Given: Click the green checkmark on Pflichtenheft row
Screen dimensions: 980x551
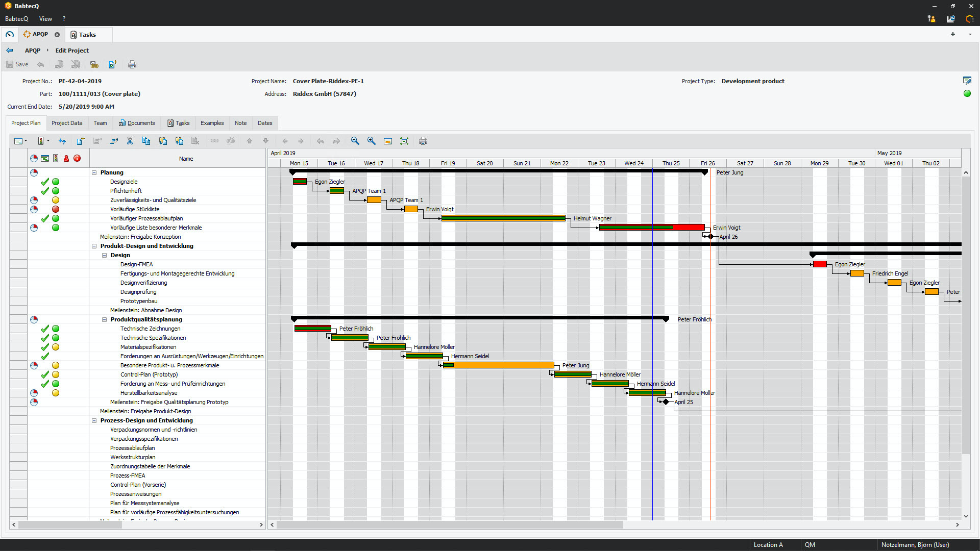Looking at the screenshot, I should pos(45,191).
